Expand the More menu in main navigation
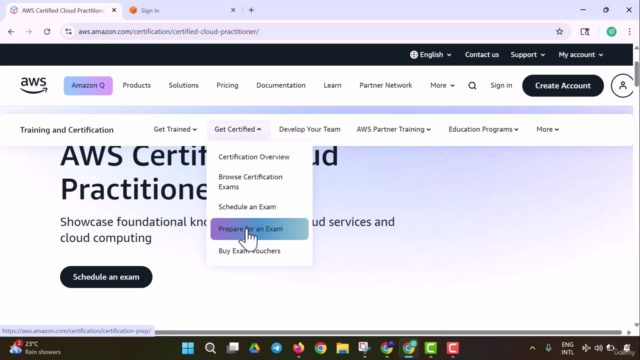Viewport: 640px width, 360px height. pos(442,85)
